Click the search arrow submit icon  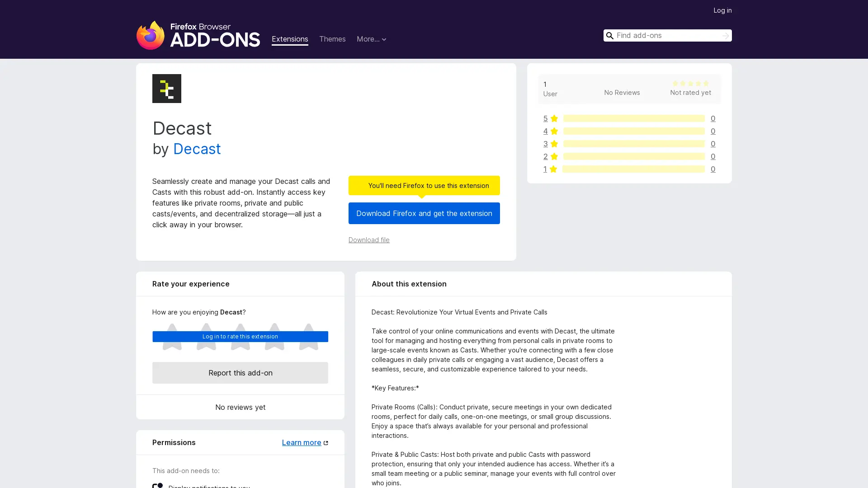725,36
